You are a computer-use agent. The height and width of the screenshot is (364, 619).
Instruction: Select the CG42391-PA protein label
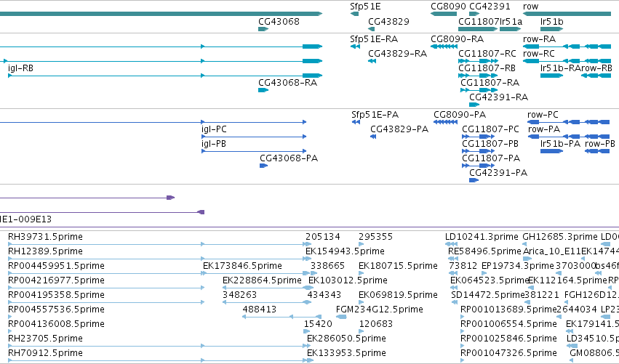pyautogui.click(x=498, y=173)
